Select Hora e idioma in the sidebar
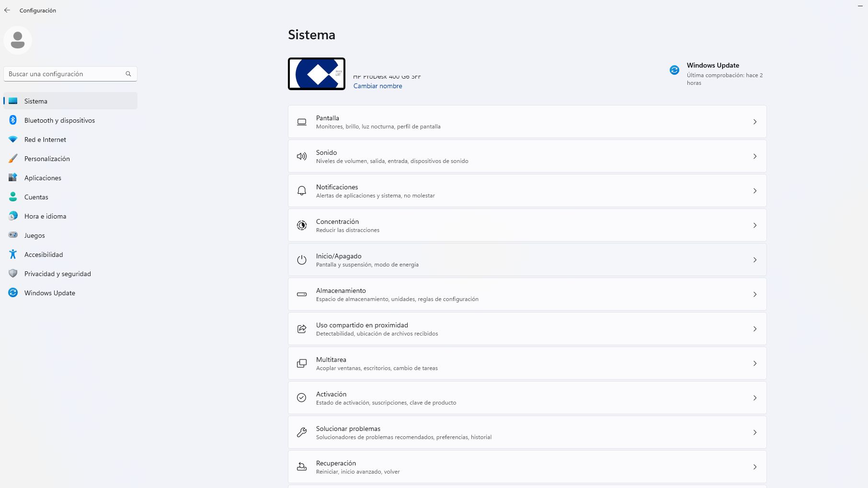Screen dimensions: 868x488 click(x=46, y=216)
